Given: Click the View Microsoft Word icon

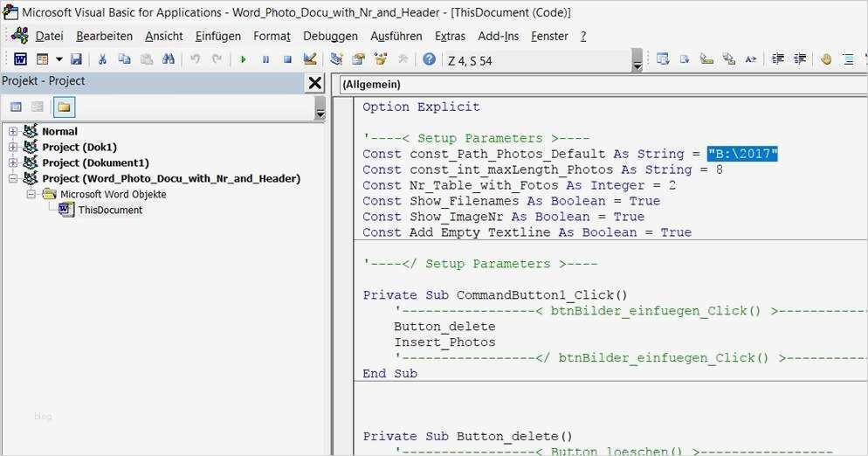Looking at the screenshot, I should [x=20, y=59].
